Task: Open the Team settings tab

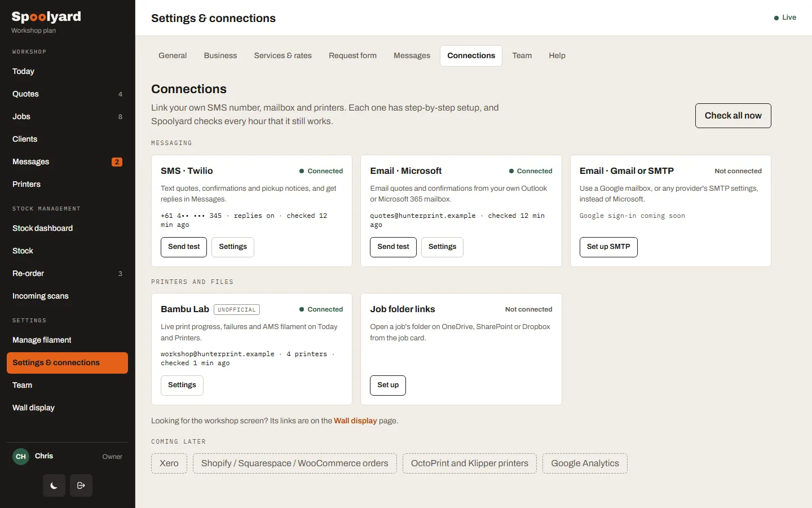Action: 522,56
